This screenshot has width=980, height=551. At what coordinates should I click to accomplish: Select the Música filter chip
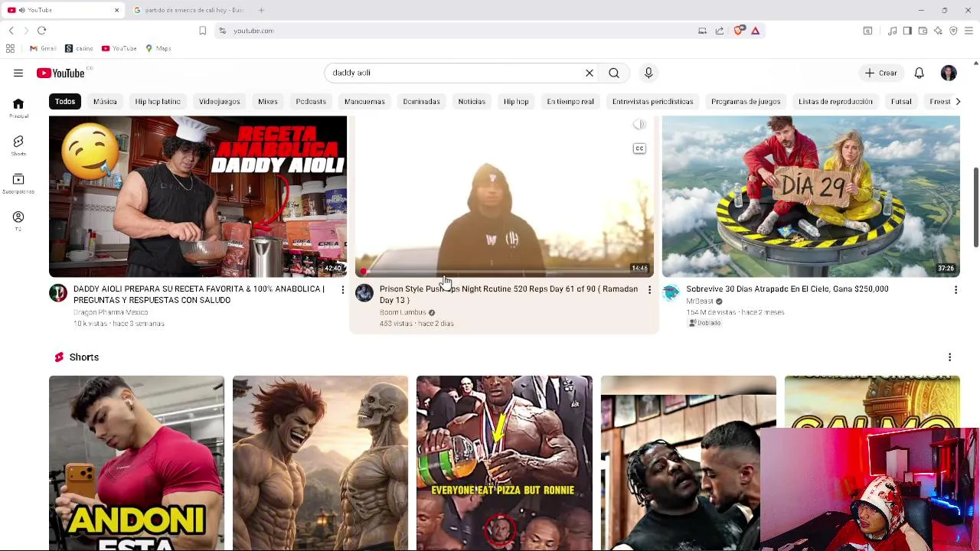click(x=105, y=101)
